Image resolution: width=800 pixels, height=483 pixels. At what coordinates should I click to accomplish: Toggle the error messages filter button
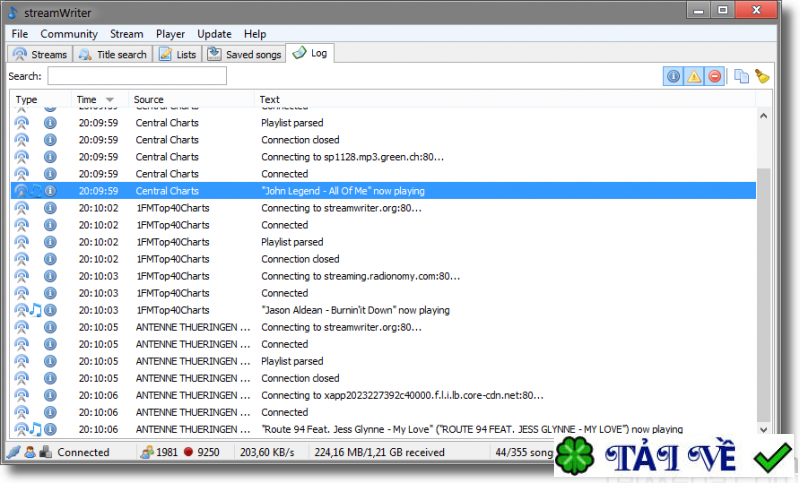pyautogui.click(x=715, y=77)
